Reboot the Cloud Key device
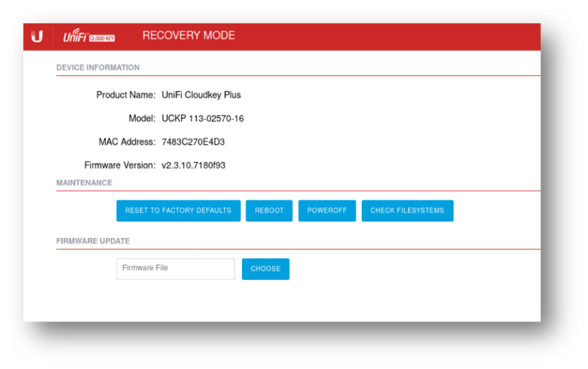588x369 pixels. 269,211
